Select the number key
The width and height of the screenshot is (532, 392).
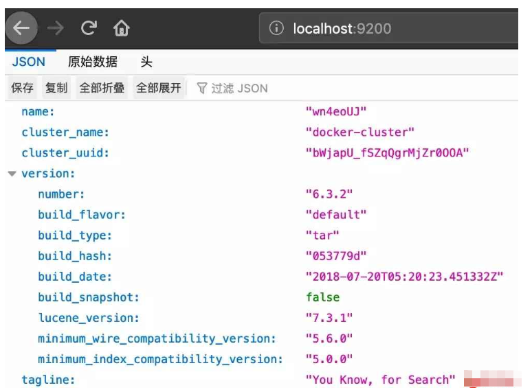(x=61, y=194)
